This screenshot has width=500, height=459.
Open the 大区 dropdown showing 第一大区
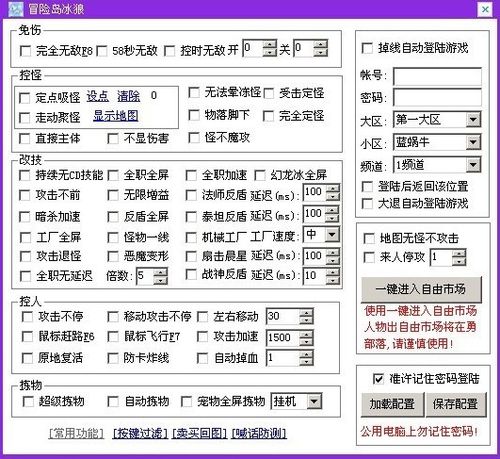(x=437, y=119)
